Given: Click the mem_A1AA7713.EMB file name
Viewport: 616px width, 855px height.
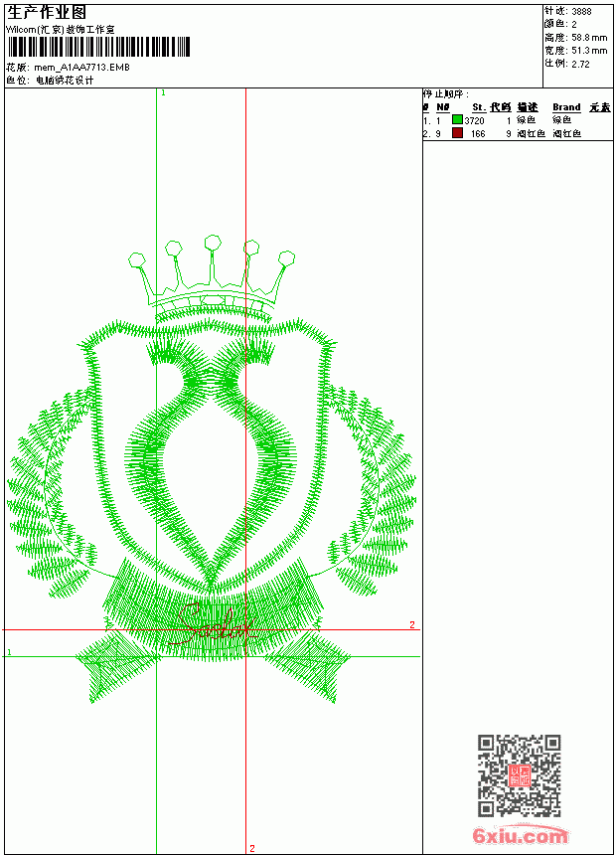Looking at the screenshot, I should (81, 68).
